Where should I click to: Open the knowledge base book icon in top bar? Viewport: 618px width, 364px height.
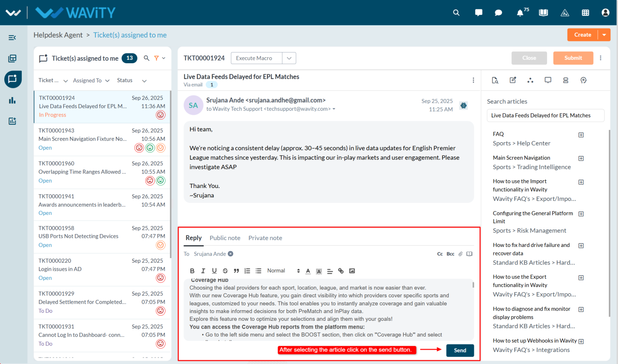[x=544, y=12]
